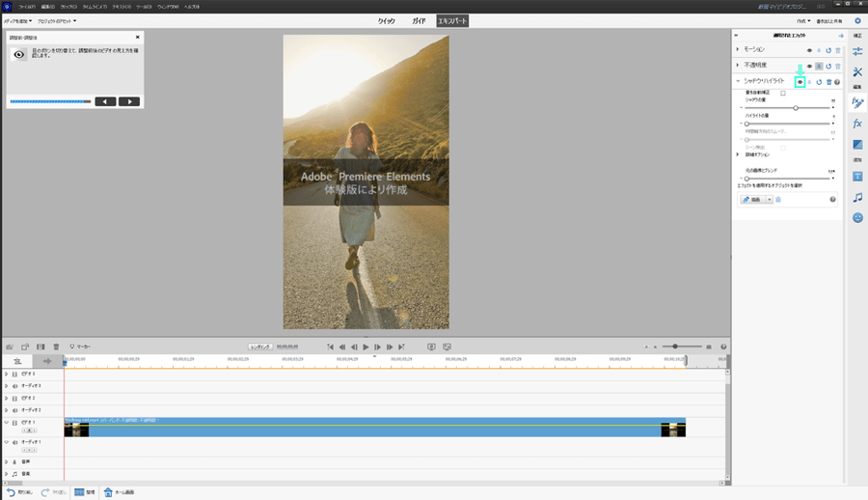Collapse the ビデオ 1 track
This screenshot has width=868, height=500.
click(x=6, y=423)
